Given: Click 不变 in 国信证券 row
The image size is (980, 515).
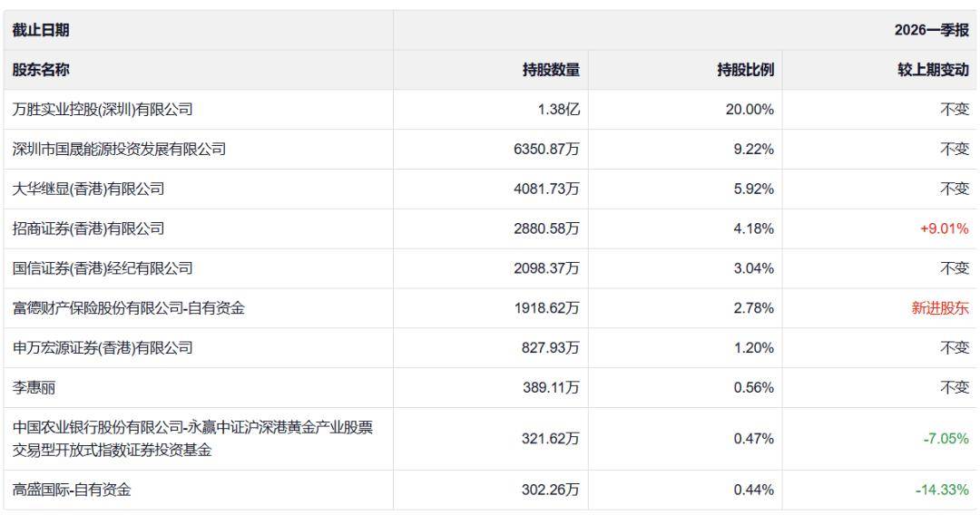Looking at the screenshot, I should pos(955,268).
